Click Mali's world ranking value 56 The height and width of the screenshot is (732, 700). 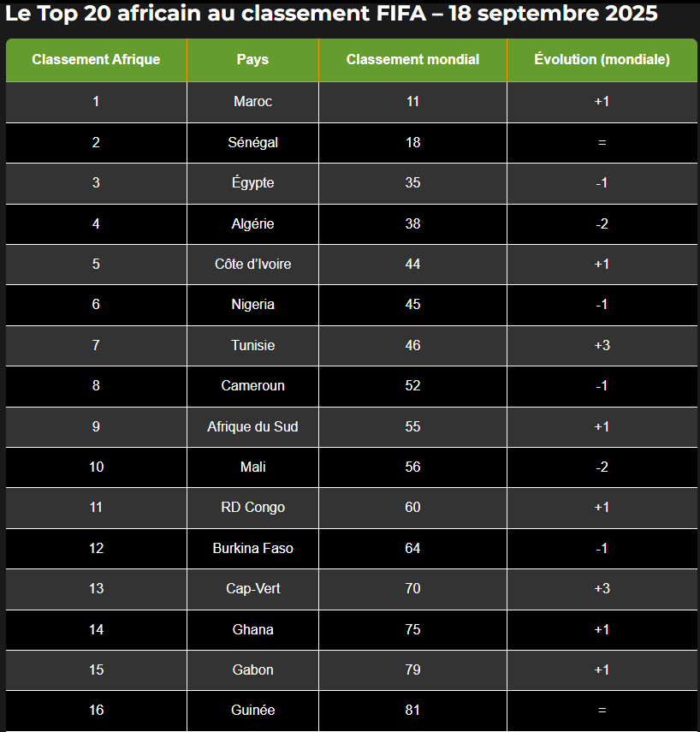(x=412, y=467)
